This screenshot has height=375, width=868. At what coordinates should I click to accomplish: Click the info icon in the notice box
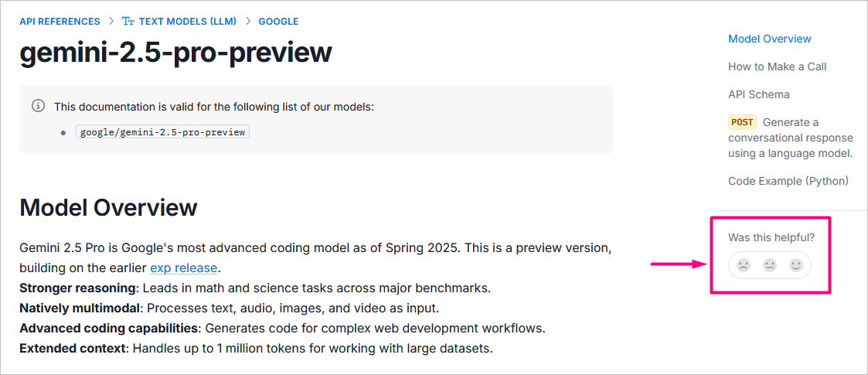coord(38,106)
